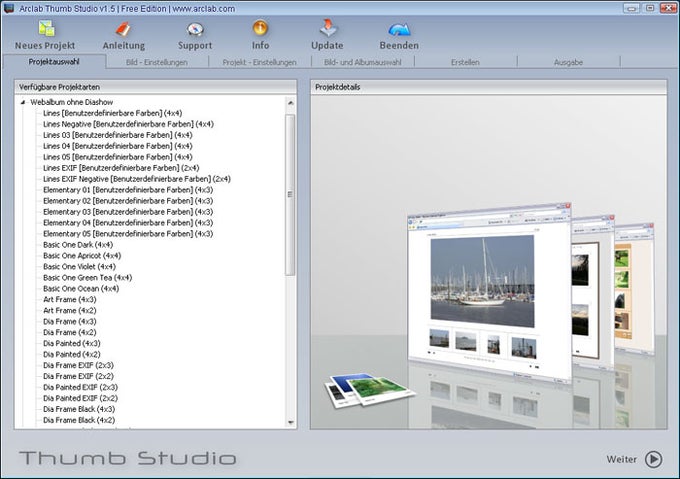Select Elementary 05 (4x3) project type
The image size is (680, 479).
pyautogui.click(x=128, y=234)
